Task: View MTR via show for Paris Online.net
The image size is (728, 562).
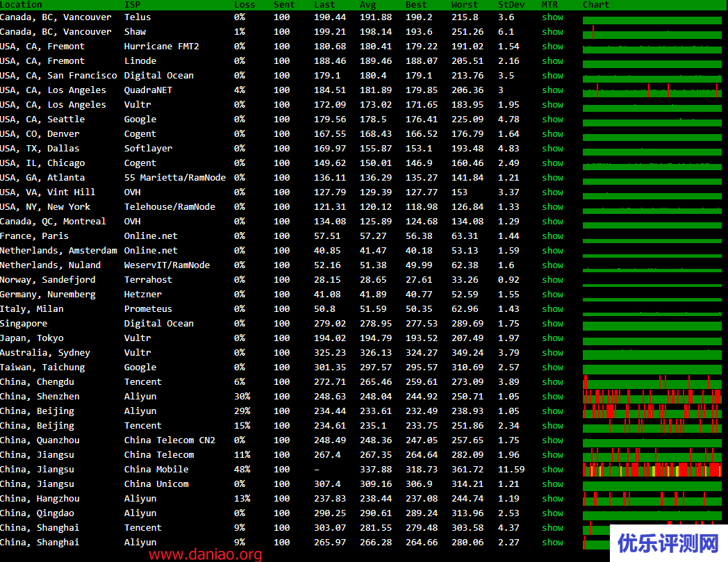Action: 552,236
